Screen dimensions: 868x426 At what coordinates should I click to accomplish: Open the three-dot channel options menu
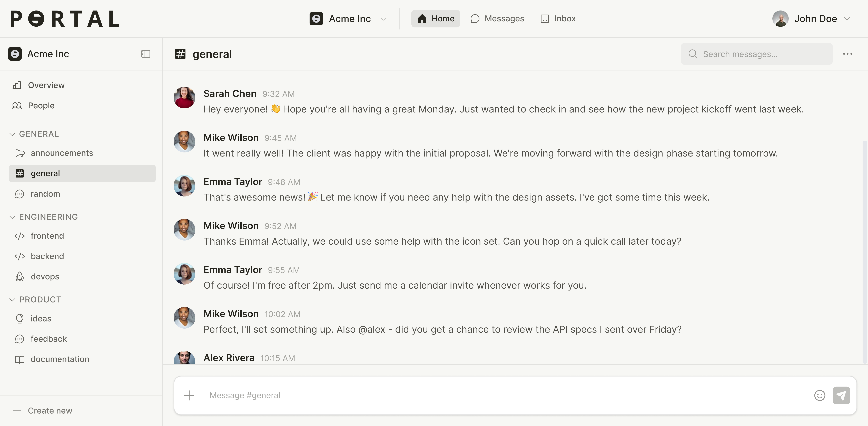pyautogui.click(x=847, y=54)
